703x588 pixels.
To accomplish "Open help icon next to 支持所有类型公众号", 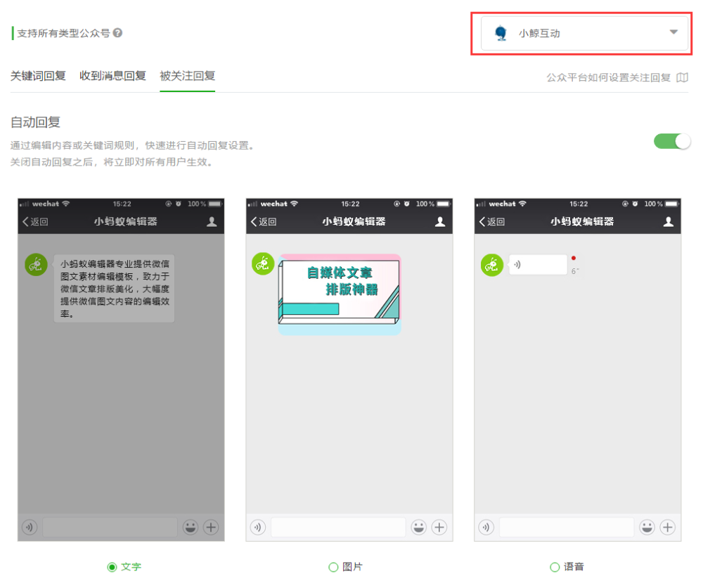I will (117, 33).
